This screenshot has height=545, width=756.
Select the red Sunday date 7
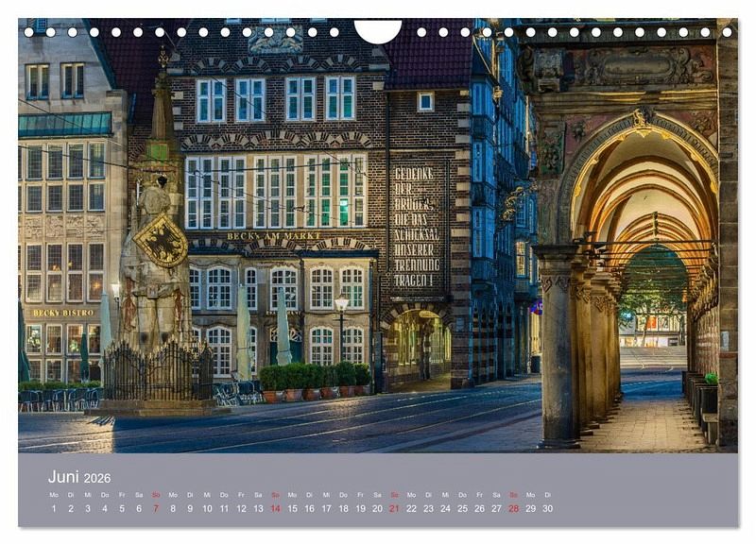pyautogui.click(x=156, y=508)
